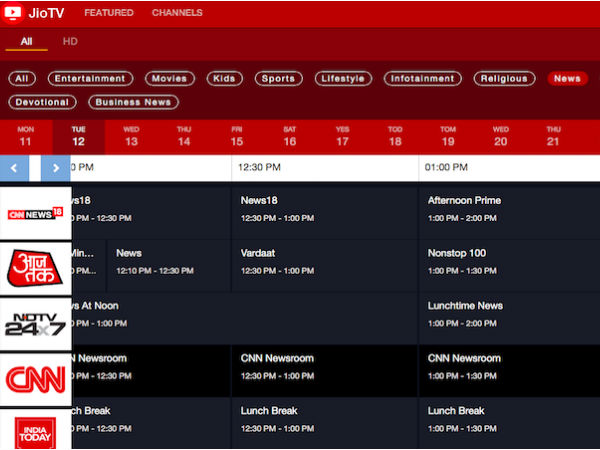600x450 pixels.
Task: Open the Nonstop 100 program
Action: coord(510,266)
